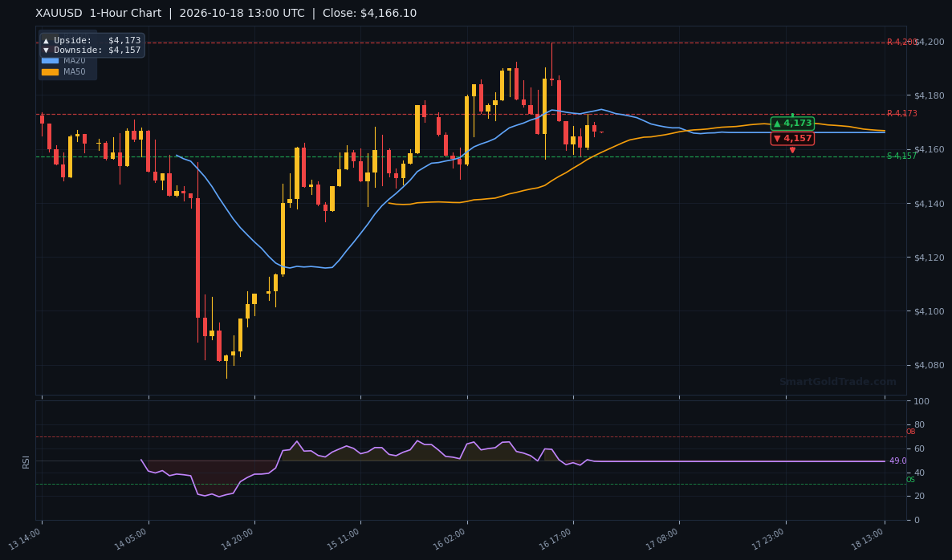The width and height of the screenshot is (952, 560).
Task: Click the OB overbought label
Action: (911, 432)
